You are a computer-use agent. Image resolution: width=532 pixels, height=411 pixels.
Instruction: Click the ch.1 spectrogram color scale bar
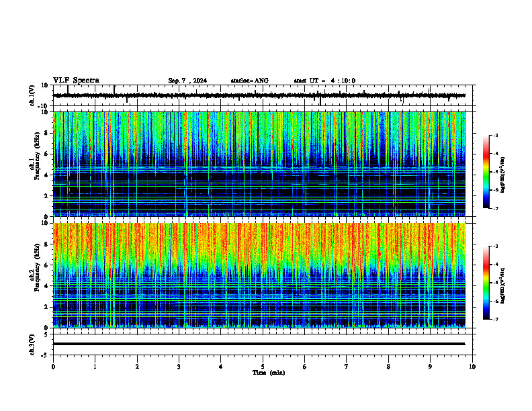point(486,172)
